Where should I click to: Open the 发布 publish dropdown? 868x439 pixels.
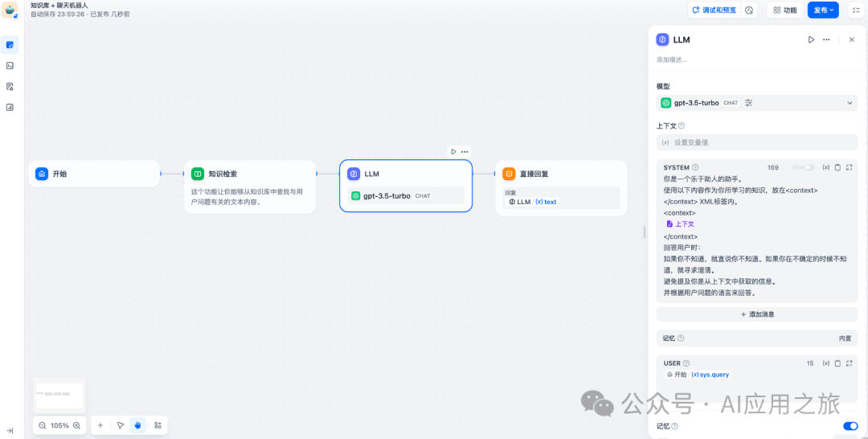click(823, 10)
